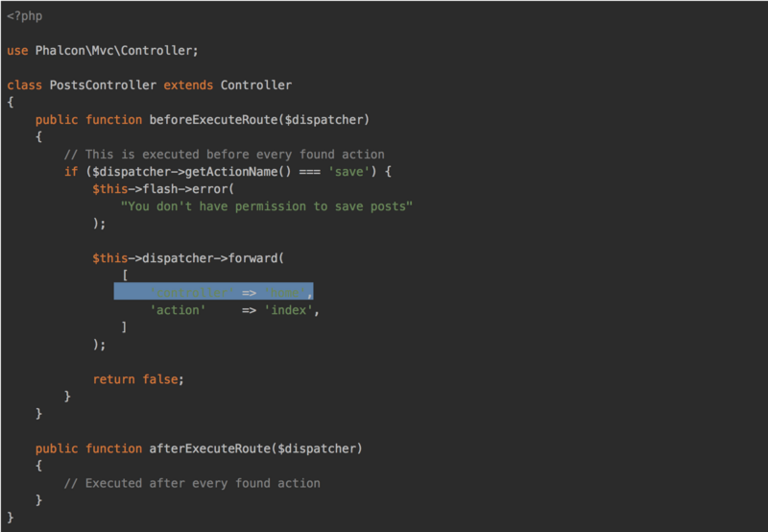
Task: Click the 'action' array key
Action: click(x=178, y=310)
